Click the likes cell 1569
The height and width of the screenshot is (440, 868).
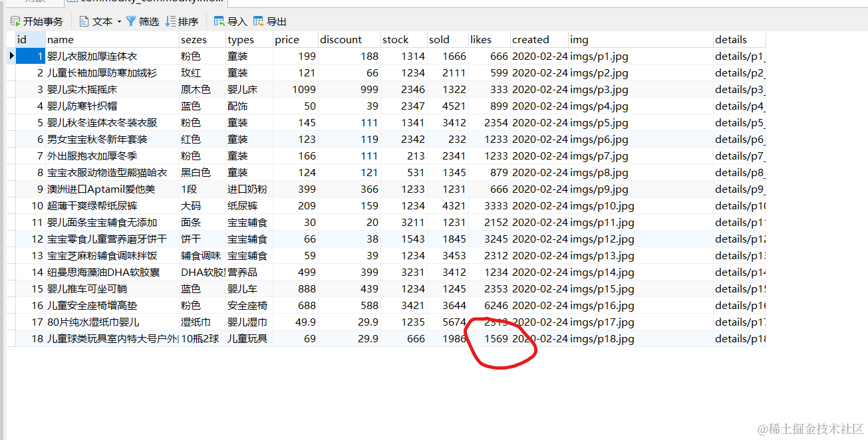coord(490,339)
